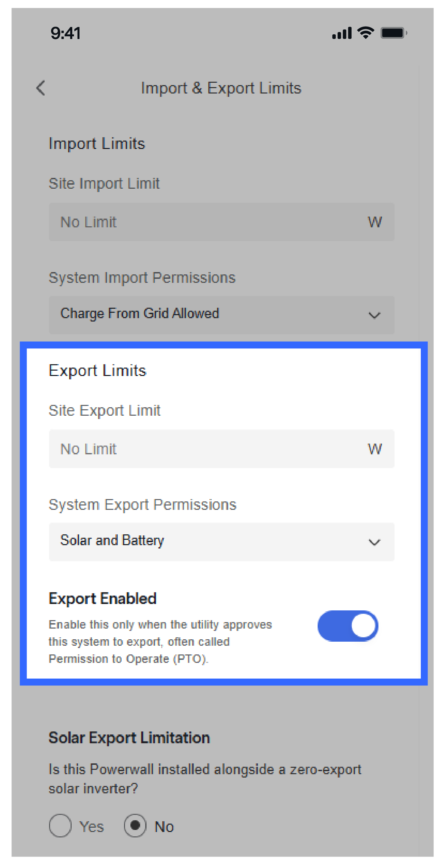Viewport: 446px width, 868px height.
Task: Open the Solar and Battery dropdown
Action: [x=202, y=541]
